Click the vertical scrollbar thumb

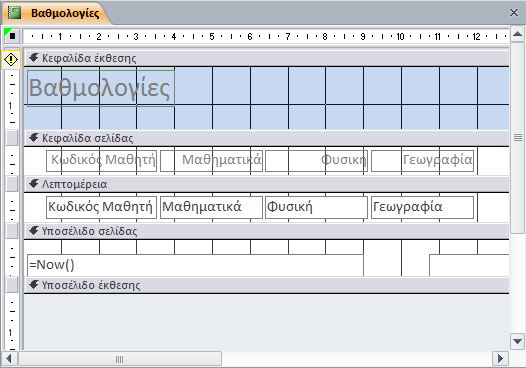point(518,138)
